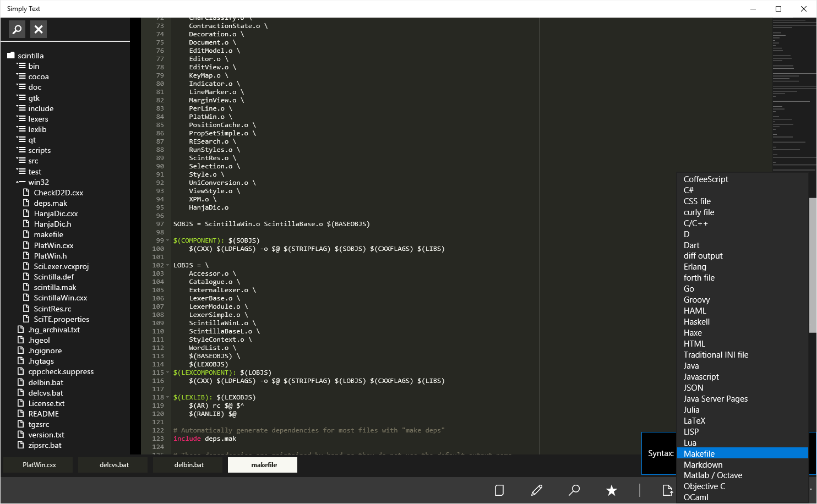Click the magnifier icon in the sidebar

click(x=17, y=29)
